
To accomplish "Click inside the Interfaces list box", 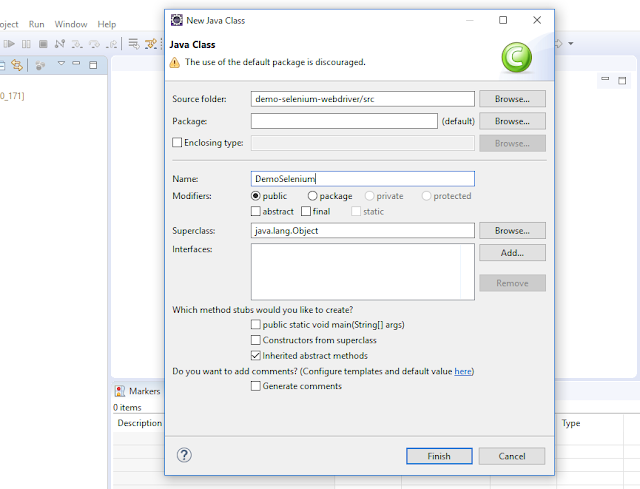I will click(x=363, y=272).
